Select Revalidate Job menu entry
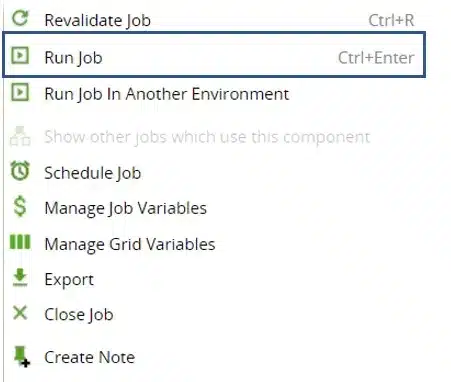451x382 pixels. coord(214,20)
